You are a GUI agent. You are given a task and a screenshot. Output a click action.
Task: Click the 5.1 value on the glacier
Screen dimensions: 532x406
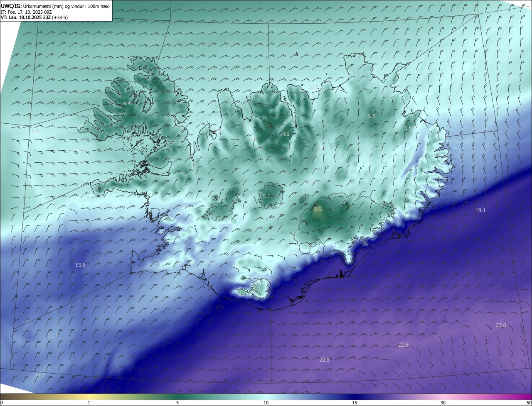[266, 196]
